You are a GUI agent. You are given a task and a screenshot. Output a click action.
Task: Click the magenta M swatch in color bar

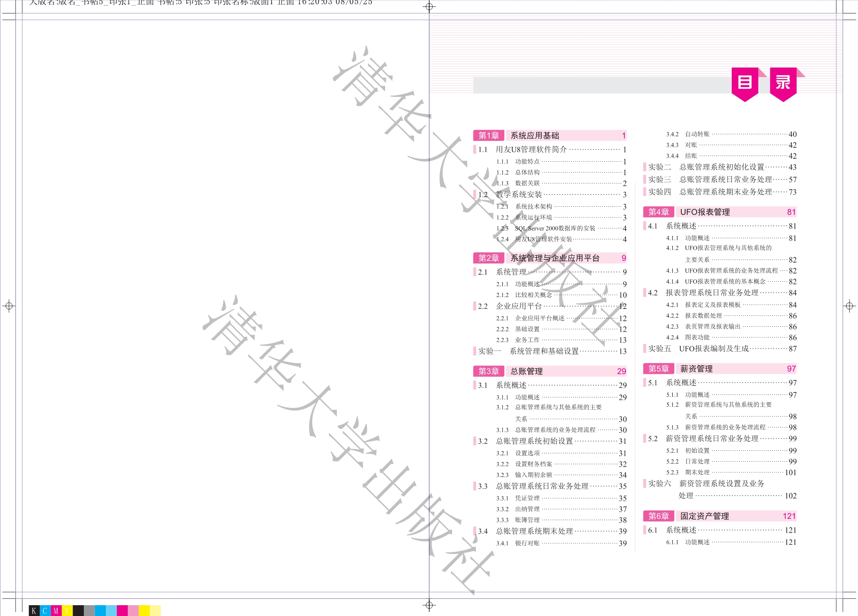pos(56,611)
